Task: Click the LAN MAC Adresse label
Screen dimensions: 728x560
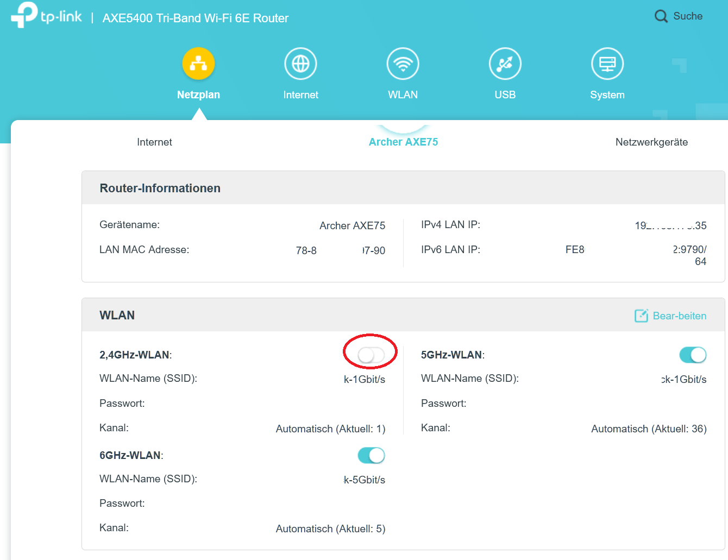Action: coord(144,250)
